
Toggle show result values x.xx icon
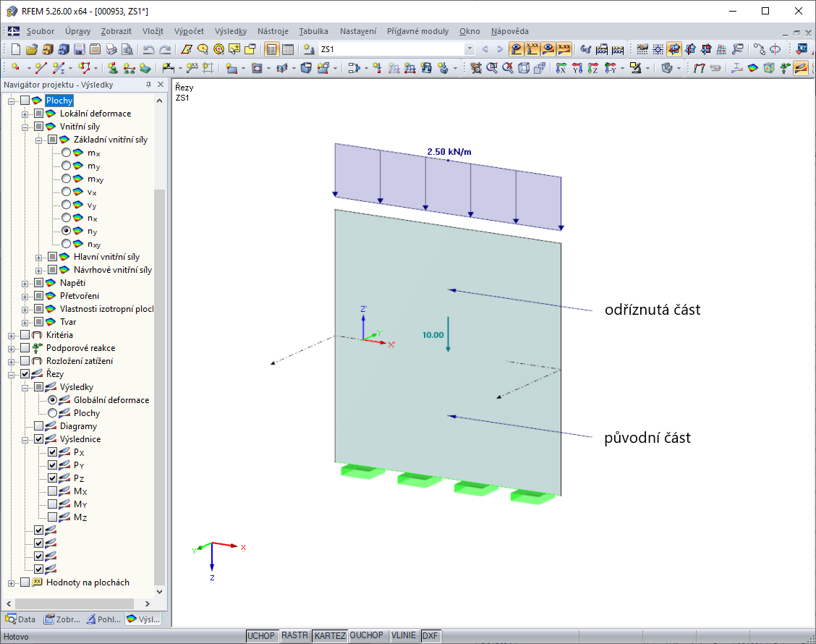tap(564, 49)
